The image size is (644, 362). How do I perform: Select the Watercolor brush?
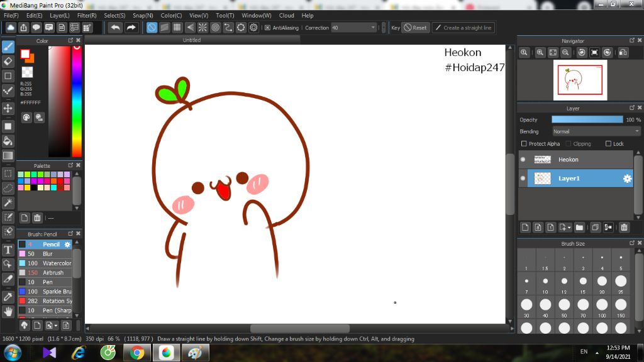(45, 263)
